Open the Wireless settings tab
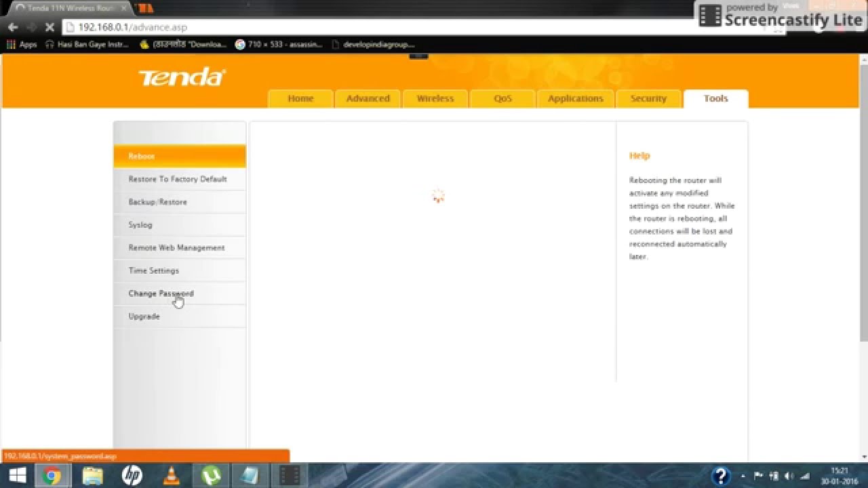The height and width of the screenshot is (488, 868). [435, 99]
